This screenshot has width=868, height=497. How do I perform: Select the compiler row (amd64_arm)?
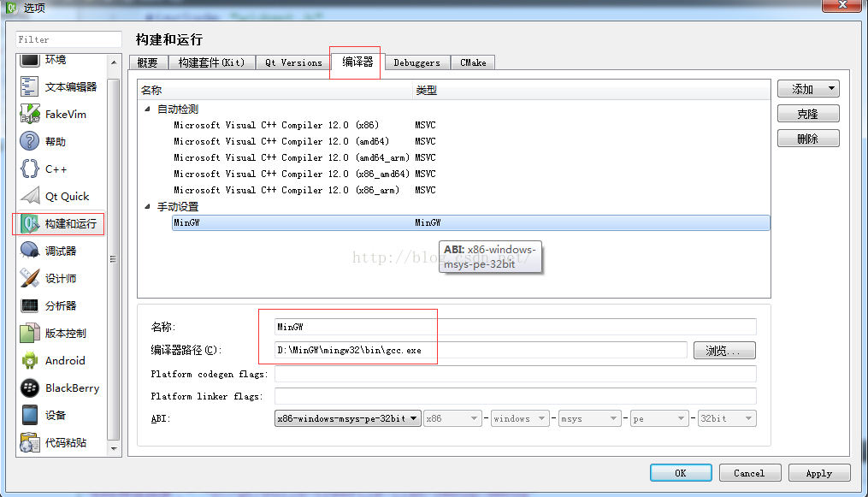pos(470,157)
